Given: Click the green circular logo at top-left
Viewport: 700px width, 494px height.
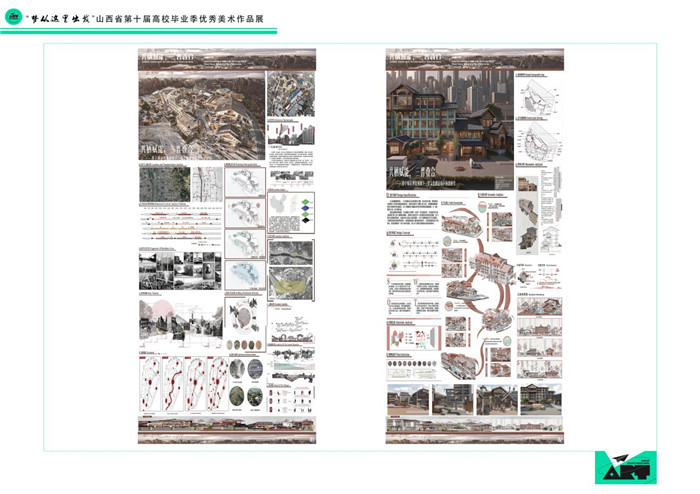Looking at the screenshot, I should [15, 15].
